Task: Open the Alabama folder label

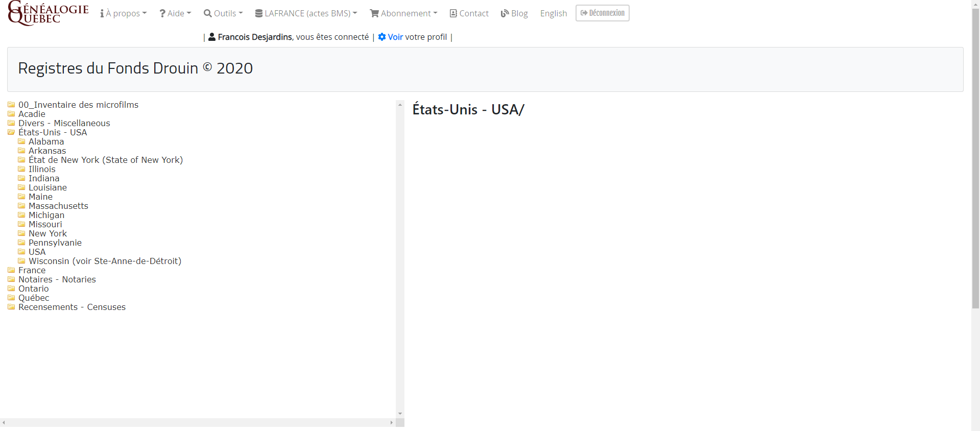Action: click(x=46, y=141)
